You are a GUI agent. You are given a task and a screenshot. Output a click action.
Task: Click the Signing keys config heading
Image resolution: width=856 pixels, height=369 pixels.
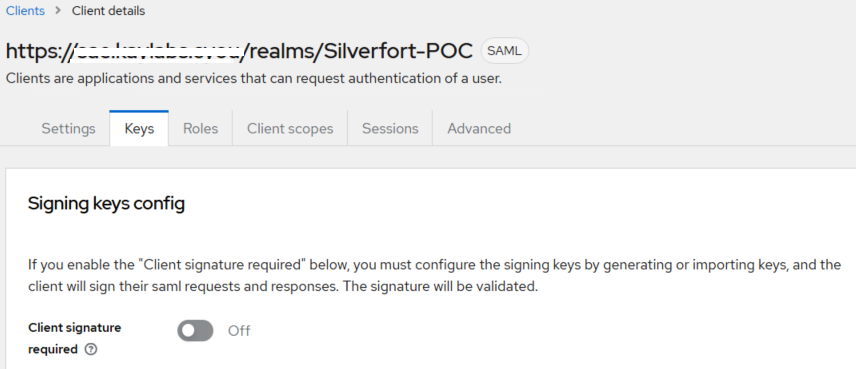106,204
